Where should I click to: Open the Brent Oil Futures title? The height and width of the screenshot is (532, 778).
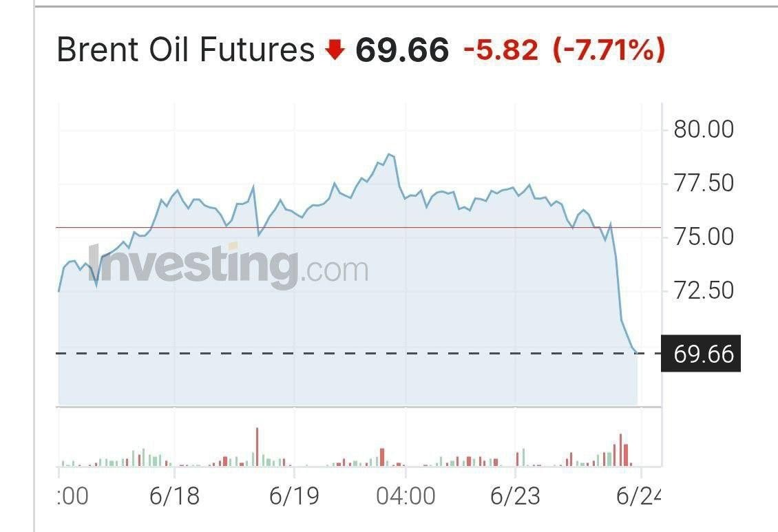(186, 50)
